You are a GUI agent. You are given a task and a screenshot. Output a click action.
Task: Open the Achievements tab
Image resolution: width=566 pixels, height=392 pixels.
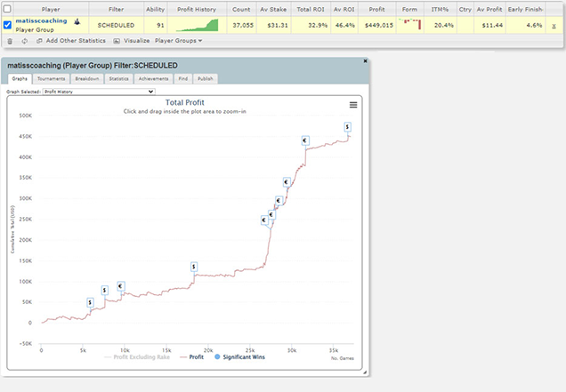pyautogui.click(x=153, y=78)
